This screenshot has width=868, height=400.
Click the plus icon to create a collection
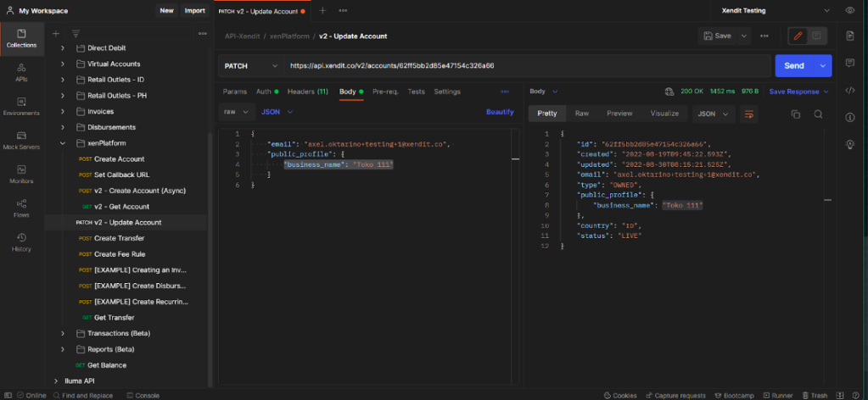55,33
